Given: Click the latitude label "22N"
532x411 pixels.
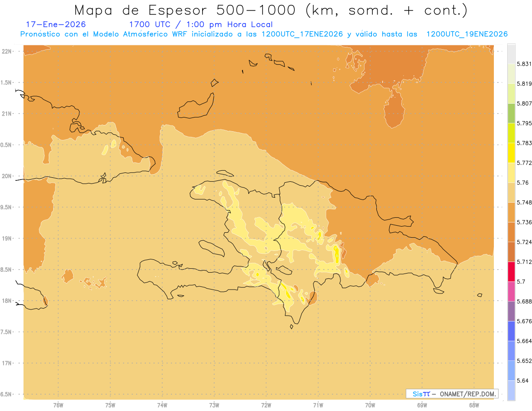Looking at the screenshot, I should (x=6, y=51).
